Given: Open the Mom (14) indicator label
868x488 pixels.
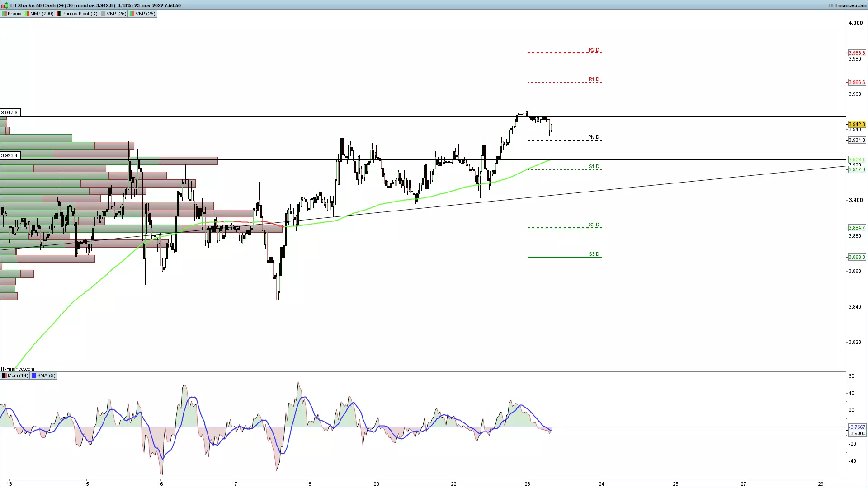Looking at the screenshot, I should click(x=15, y=375).
